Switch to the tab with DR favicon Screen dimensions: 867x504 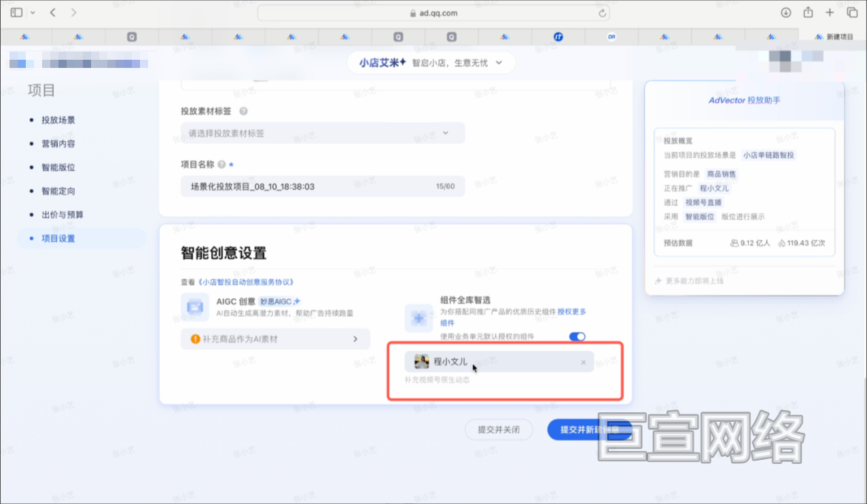pyautogui.click(x=612, y=37)
